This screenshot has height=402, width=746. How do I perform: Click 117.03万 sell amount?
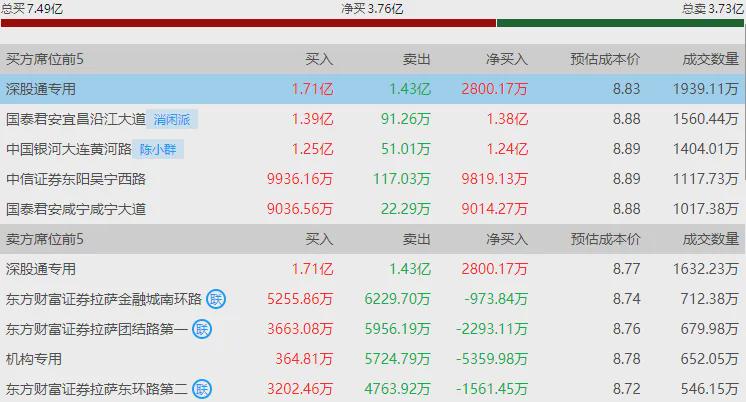pyautogui.click(x=402, y=179)
